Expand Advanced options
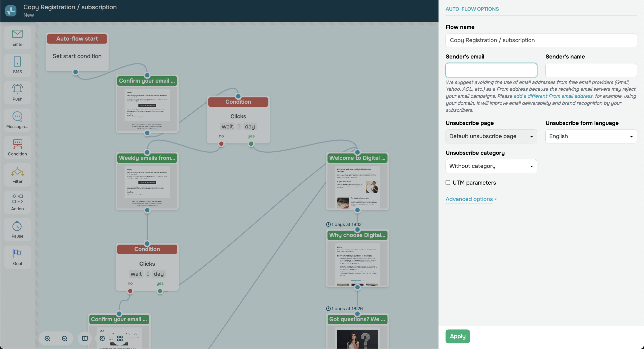The height and width of the screenshot is (349, 644). [x=471, y=199]
